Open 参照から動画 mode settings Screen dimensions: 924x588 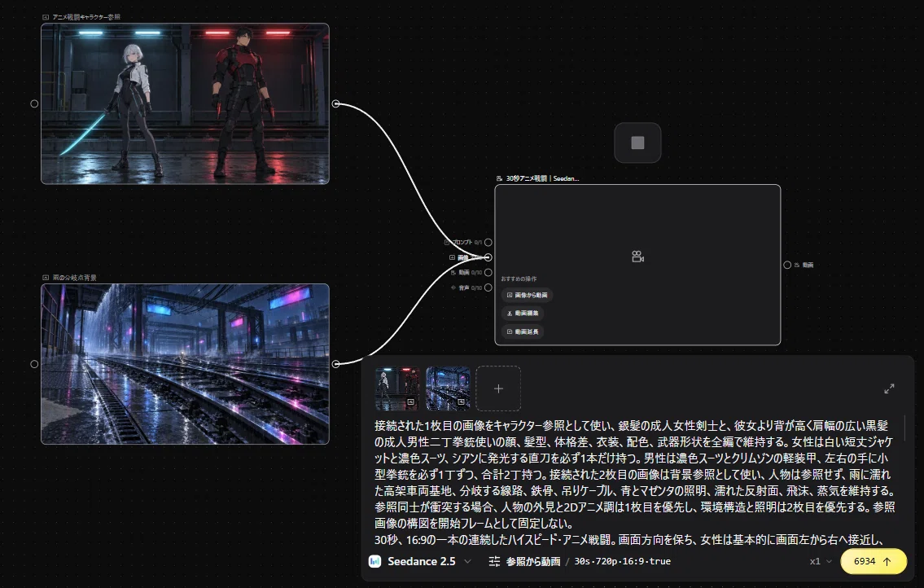[x=532, y=561]
